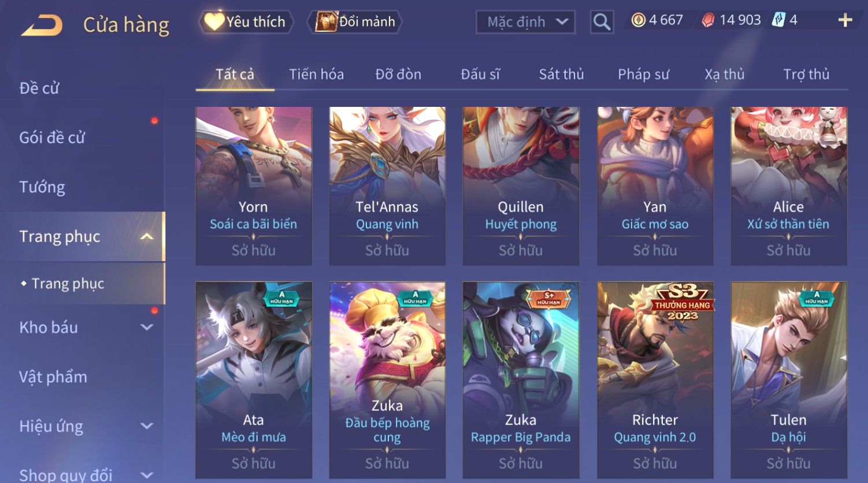Open the Mặc định sort dropdown
The height and width of the screenshot is (483, 868).
pos(525,22)
